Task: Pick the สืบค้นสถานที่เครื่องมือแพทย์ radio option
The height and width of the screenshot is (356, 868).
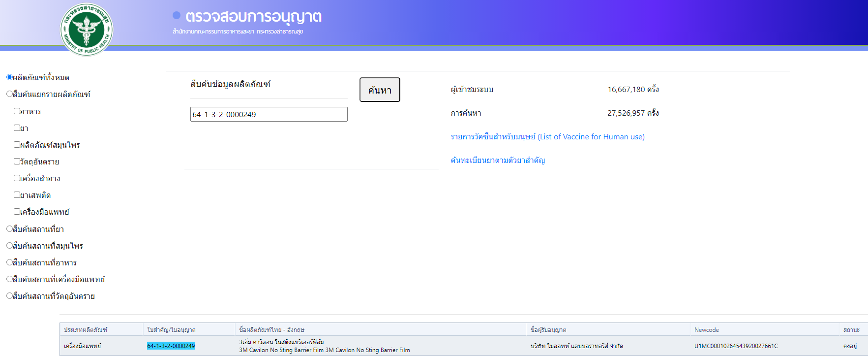Action: (x=9, y=279)
